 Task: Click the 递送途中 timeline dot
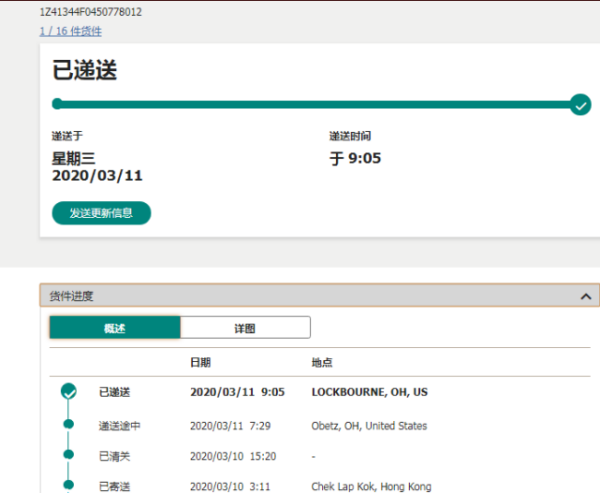(68, 424)
